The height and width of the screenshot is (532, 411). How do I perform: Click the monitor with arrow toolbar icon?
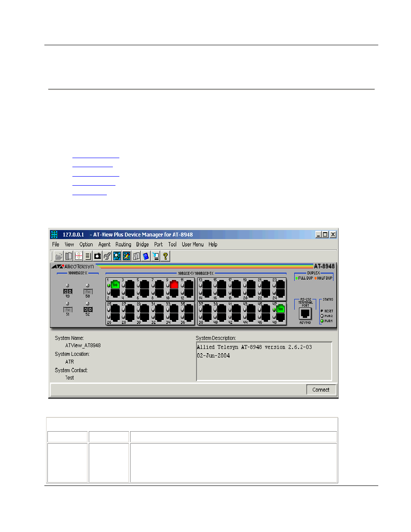(x=156, y=256)
